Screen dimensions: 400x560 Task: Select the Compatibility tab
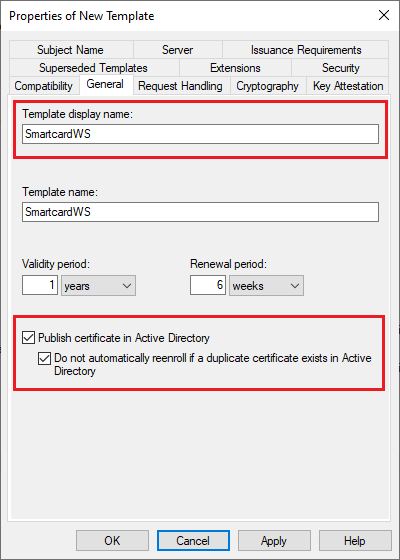point(44,86)
